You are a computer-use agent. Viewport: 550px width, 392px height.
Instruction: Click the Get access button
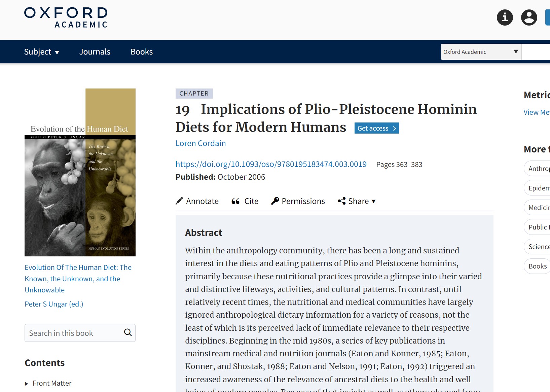tap(376, 128)
